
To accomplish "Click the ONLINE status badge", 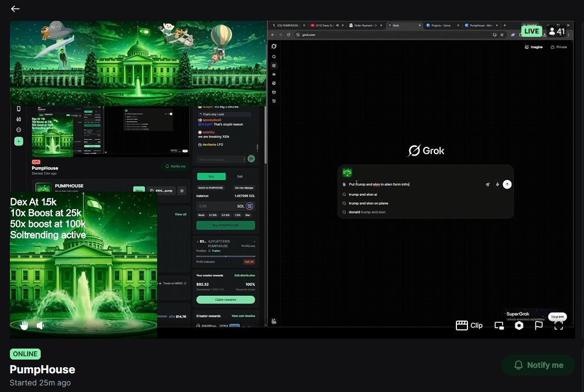I will pyautogui.click(x=25, y=354).
